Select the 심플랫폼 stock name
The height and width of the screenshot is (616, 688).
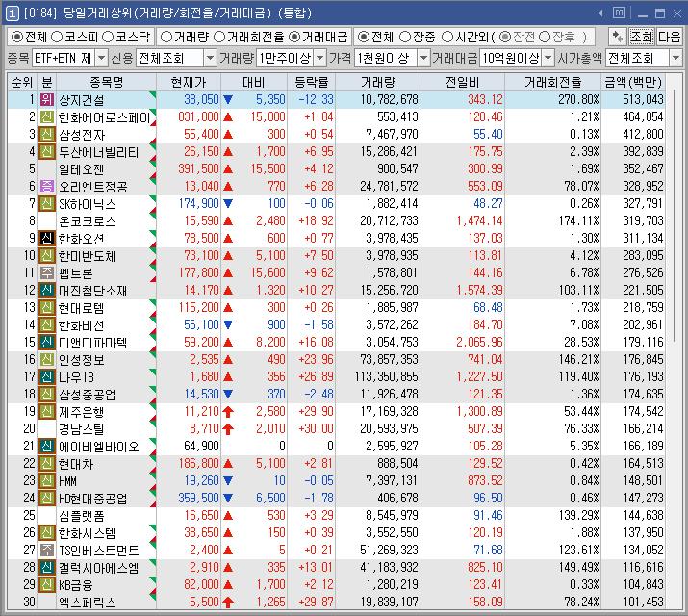tap(81, 516)
